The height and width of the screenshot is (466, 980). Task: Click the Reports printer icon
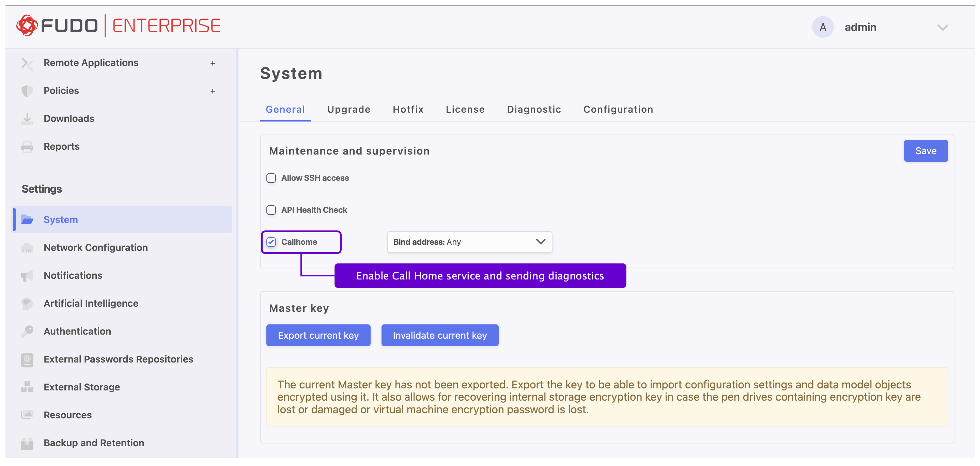click(27, 147)
